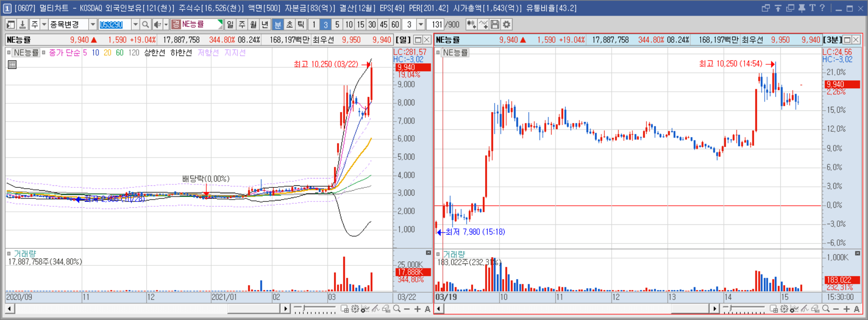The height and width of the screenshot is (320, 868).
Task: Click left chart scrollbar left arrow
Action: pos(10,309)
